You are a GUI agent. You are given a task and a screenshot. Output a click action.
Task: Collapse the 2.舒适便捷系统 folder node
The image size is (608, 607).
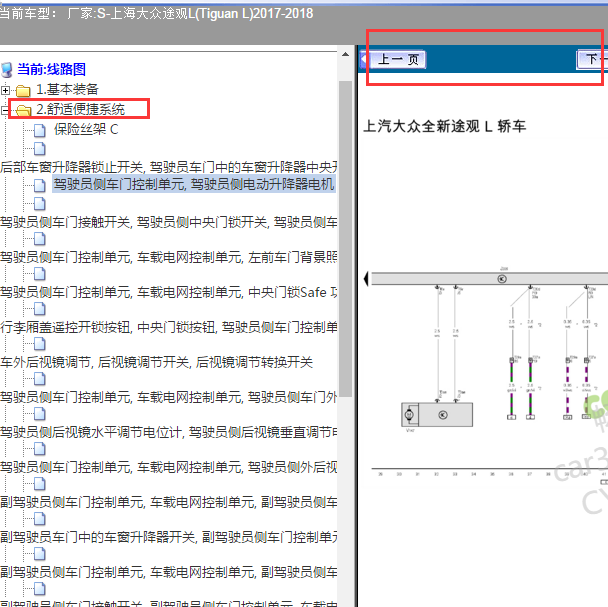click(4, 110)
